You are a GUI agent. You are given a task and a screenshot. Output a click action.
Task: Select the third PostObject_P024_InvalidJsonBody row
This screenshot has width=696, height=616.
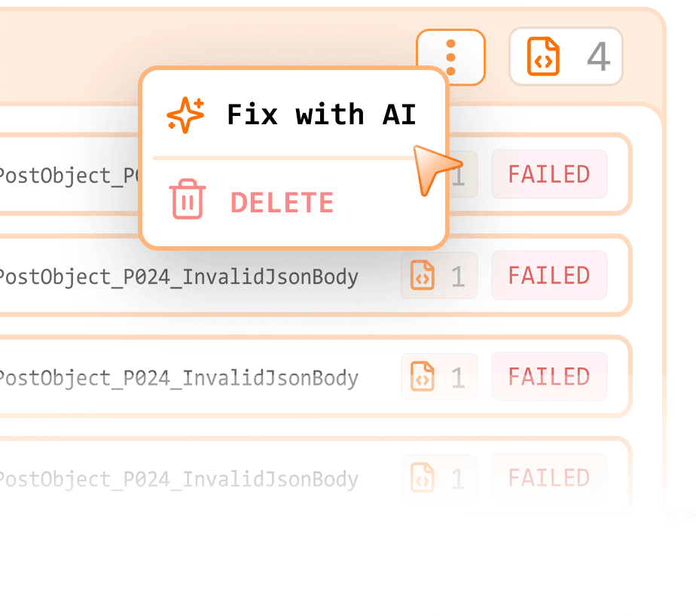178,377
